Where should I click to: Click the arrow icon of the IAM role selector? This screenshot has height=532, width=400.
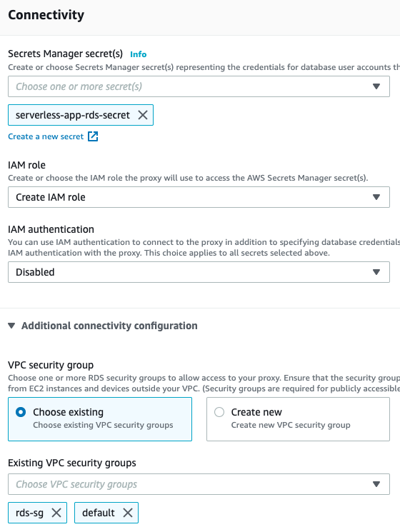[376, 197]
